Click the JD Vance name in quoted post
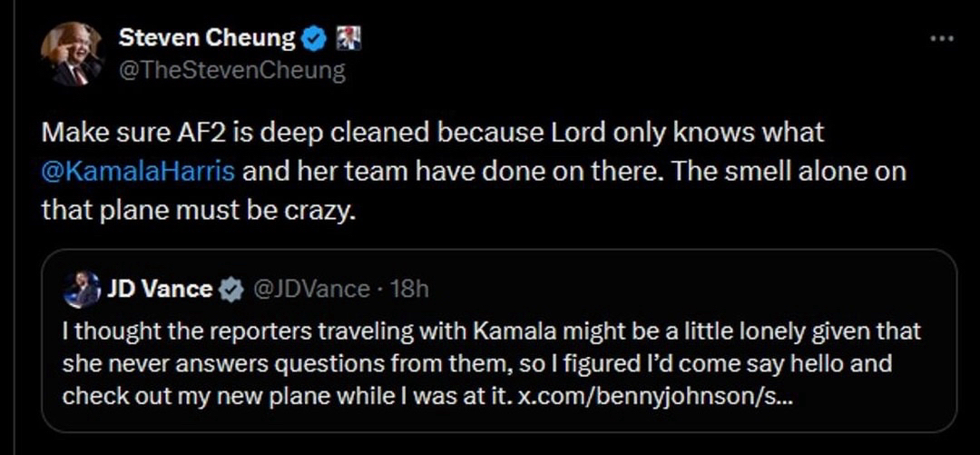Viewport: 980px width, 455px height. coord(160,290)
